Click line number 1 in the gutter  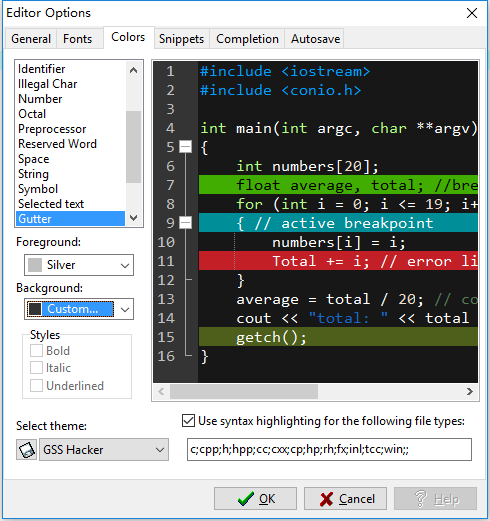(x=170, y=71)
